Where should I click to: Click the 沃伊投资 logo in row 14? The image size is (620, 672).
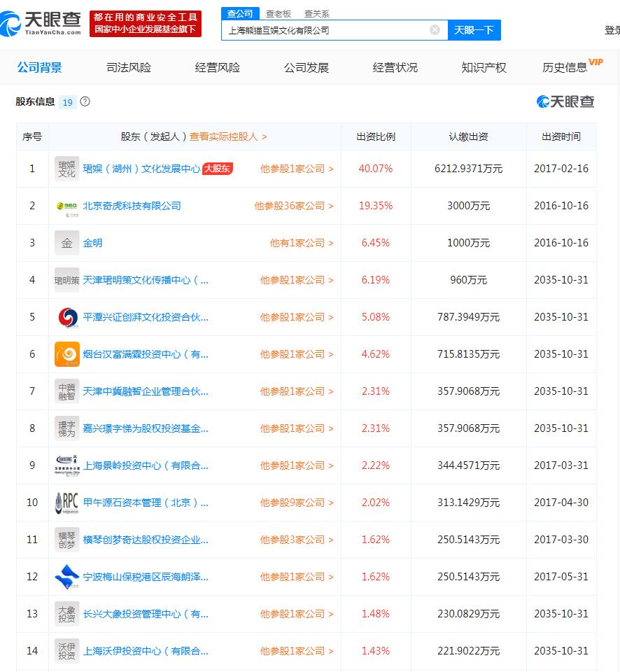[67, 651]
